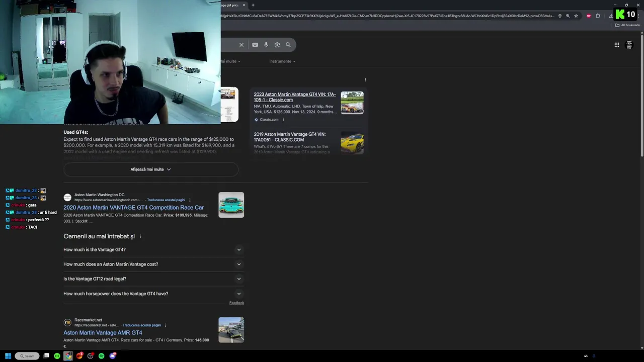Open more options beside Oamenii au mai întrebat
The image size is (644, 362).
coord(140,236)
